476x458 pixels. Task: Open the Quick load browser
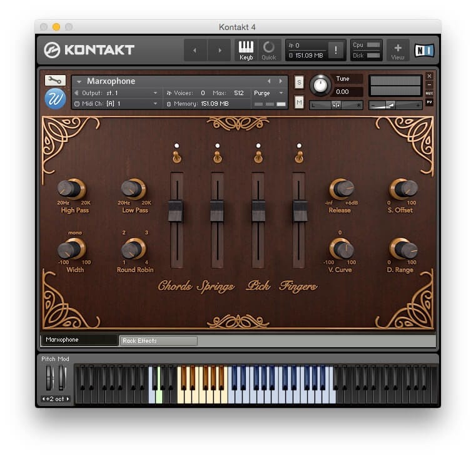(x=269, y=50)
